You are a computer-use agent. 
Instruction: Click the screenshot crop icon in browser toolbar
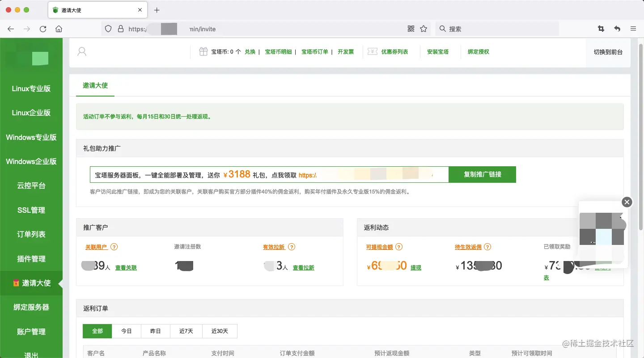601,29
